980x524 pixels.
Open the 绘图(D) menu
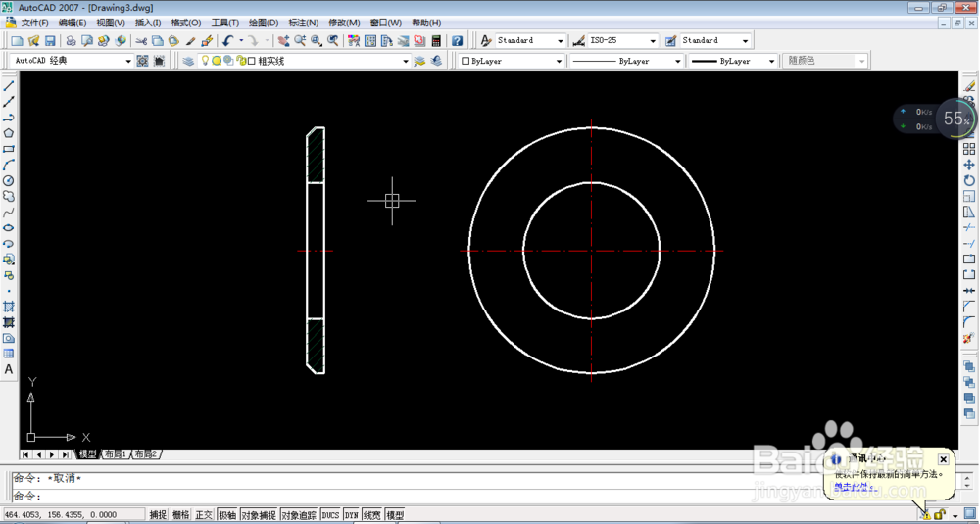(264, 23)
